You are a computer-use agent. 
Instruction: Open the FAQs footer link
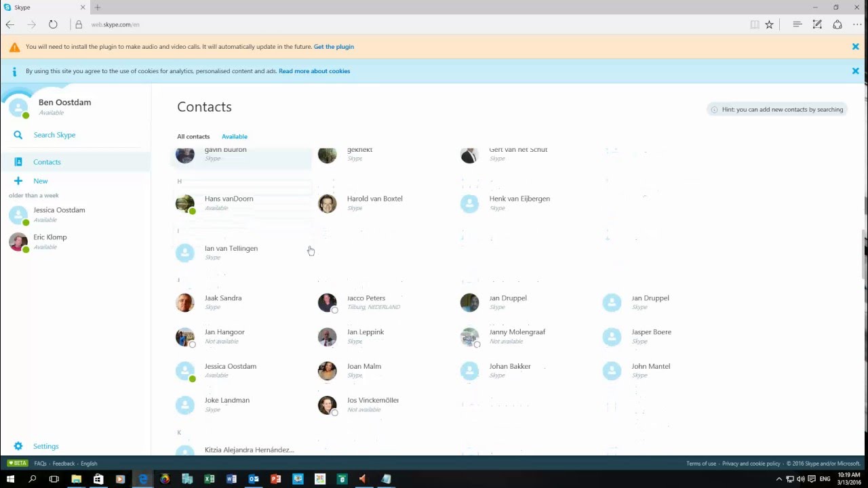pos(40,464)
